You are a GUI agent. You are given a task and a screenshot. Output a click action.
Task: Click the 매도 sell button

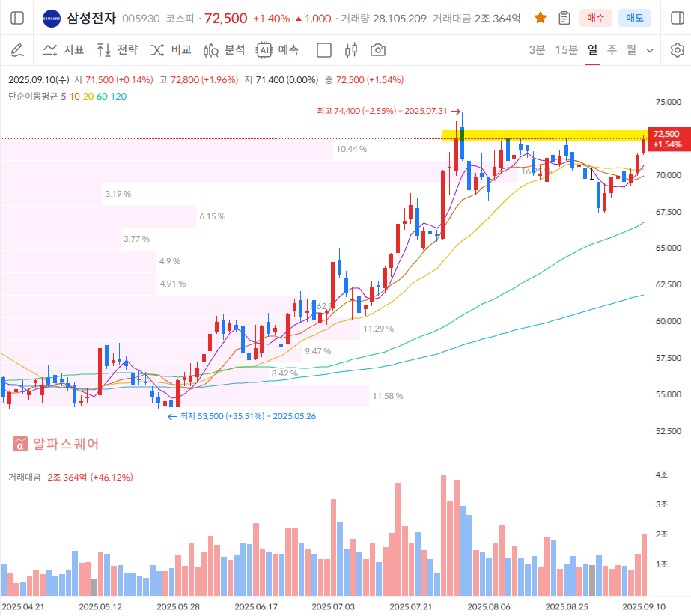click(635, 18)
